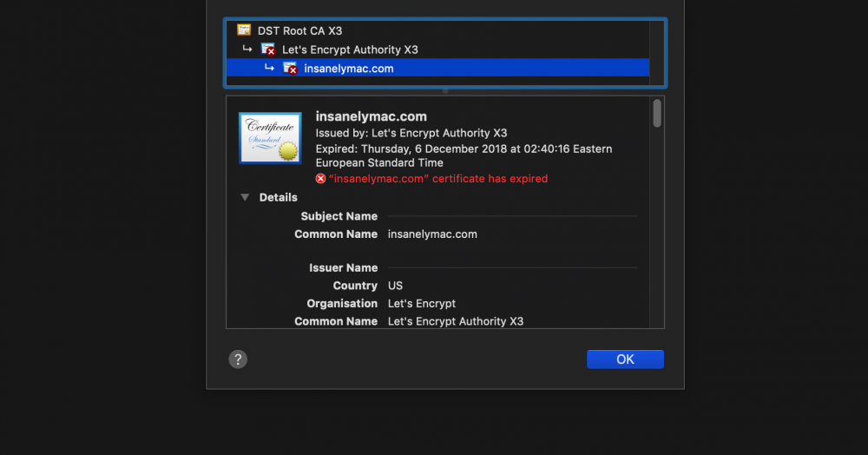The height and width of the screenshot is (455, 868).
Task: Click the red error icon beside expired message
Action: pyautogui.click(x=320, y=179)
